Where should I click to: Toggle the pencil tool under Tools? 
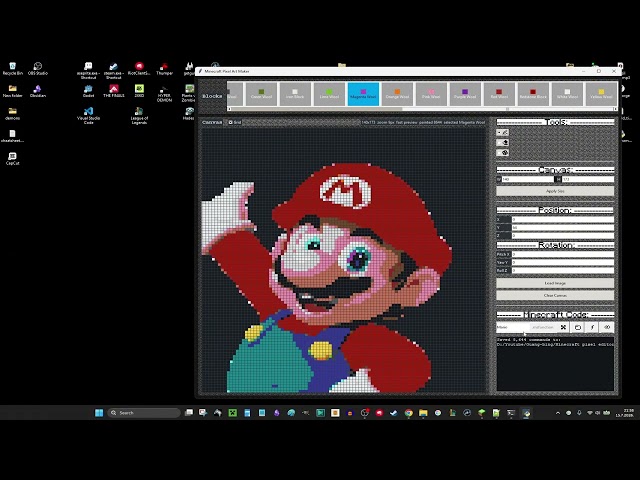point(502,132)
